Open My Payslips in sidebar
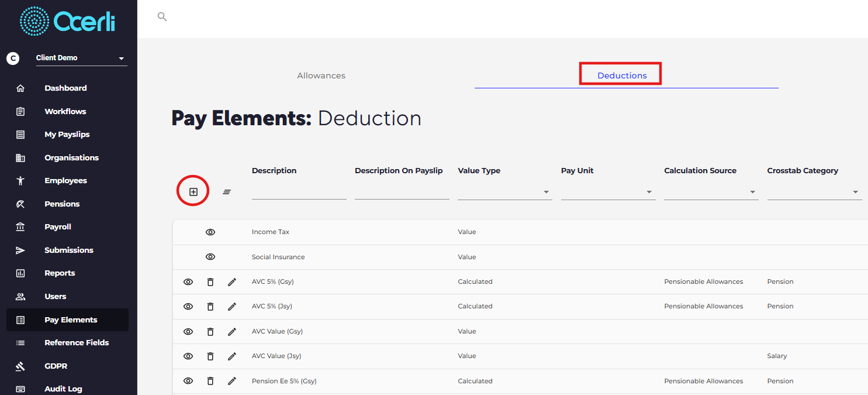The image size is (868, 395). [x=67, y=135]
